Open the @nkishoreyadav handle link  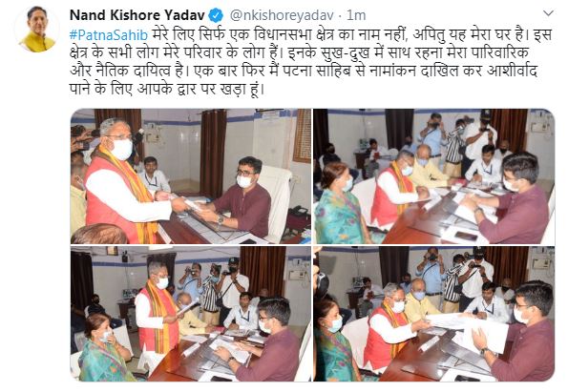click(x=281, y=15)
